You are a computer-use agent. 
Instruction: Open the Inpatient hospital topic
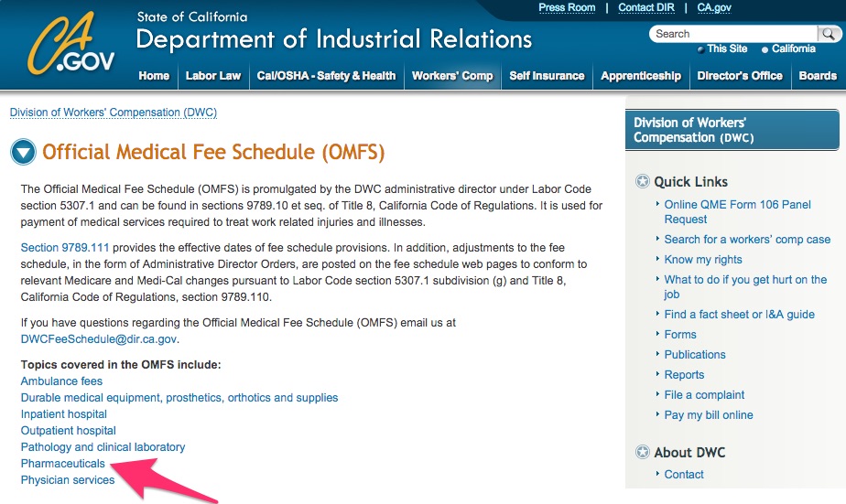pos(64,414)
